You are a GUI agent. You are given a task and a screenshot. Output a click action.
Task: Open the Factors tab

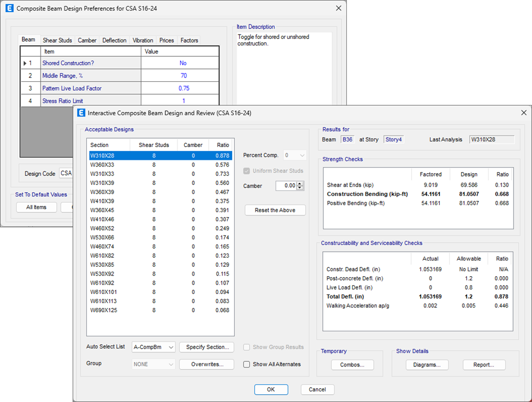(189, 40)
